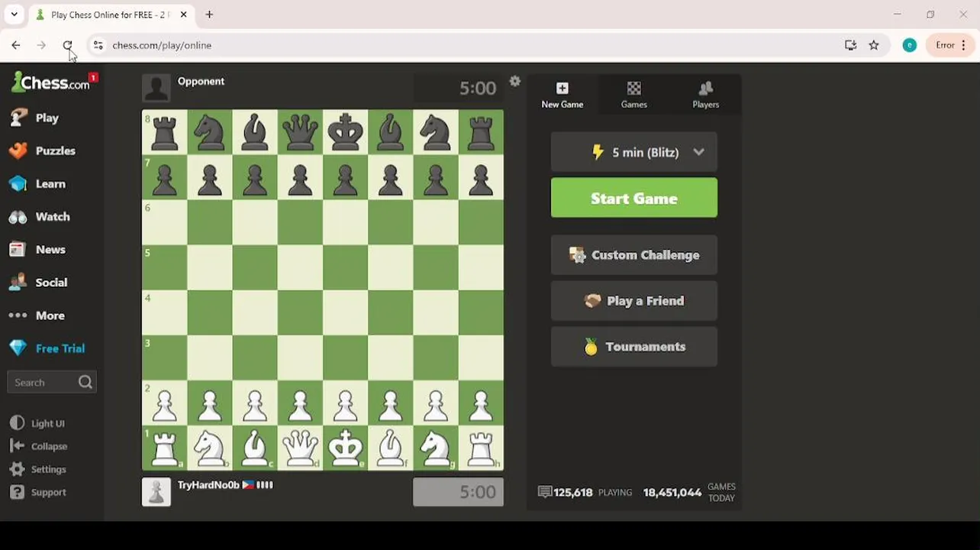The height and width of the screenshot is (550, 980).
Task: Click the Error menu button in Chrome
Action: click(951, 45)
